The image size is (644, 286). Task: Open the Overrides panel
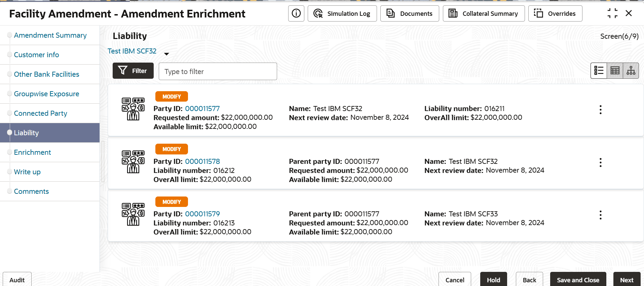click(555, 13)
